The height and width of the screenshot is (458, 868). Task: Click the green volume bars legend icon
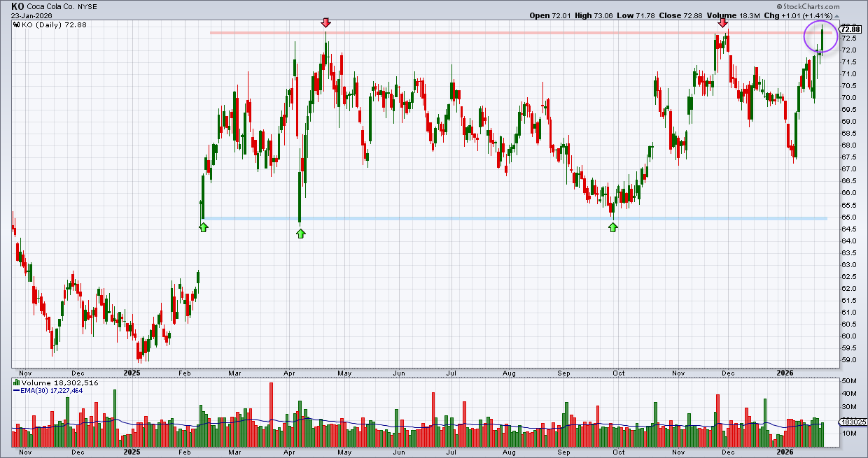pos(15,383)
